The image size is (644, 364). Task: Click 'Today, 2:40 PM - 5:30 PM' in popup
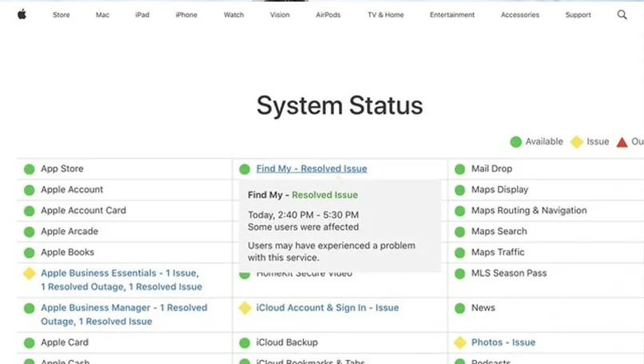[x=303, y=215]
